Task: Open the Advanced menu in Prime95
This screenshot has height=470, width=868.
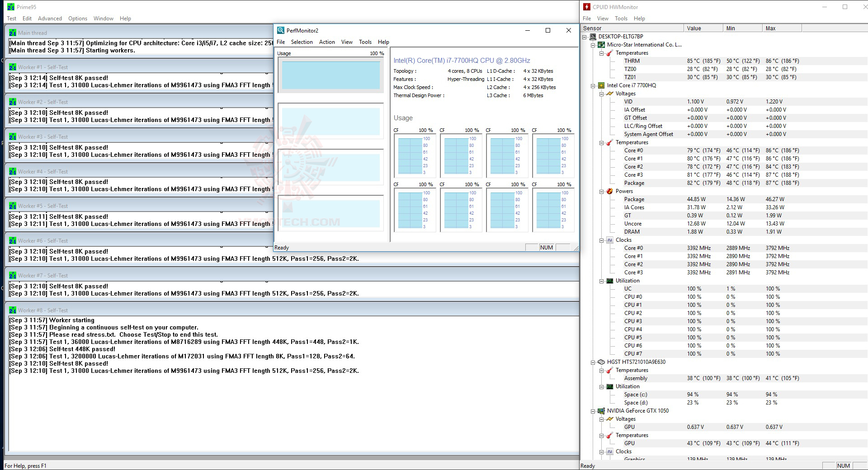Action: pos(50,19)
